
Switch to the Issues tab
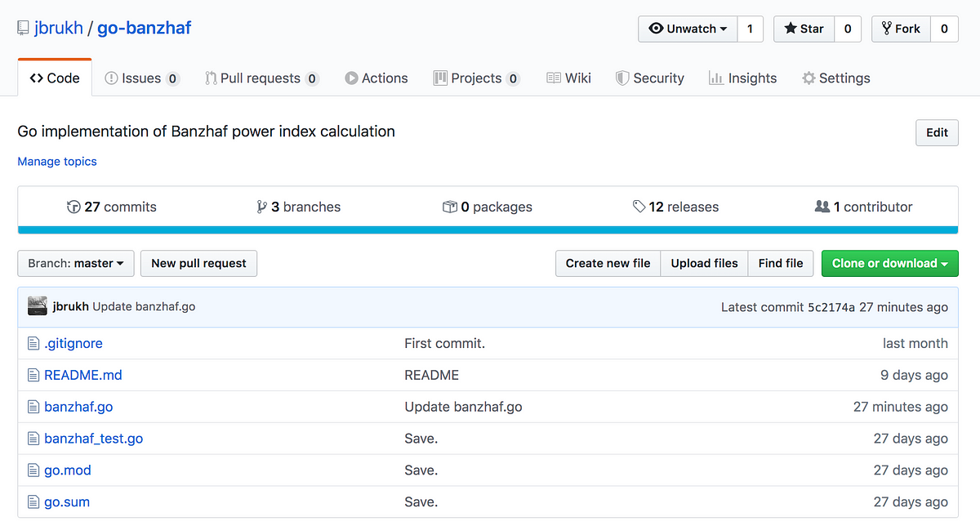pos(142,78)
